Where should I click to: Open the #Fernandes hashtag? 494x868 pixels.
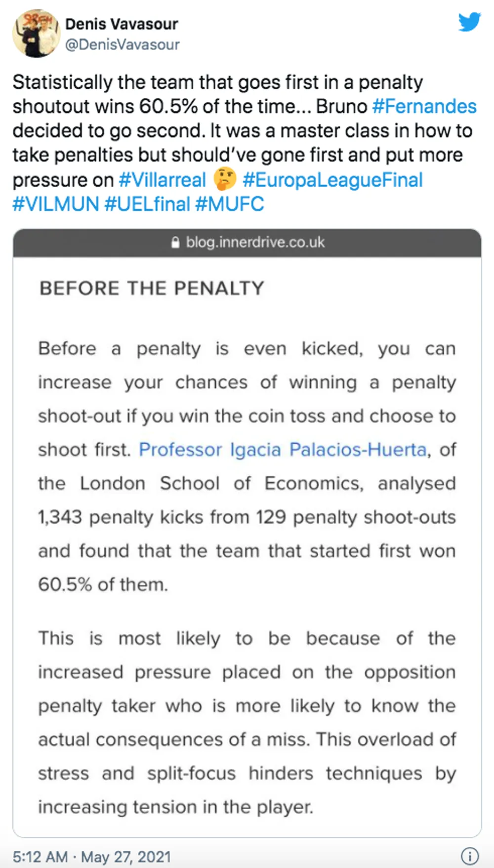pos(424,106)
